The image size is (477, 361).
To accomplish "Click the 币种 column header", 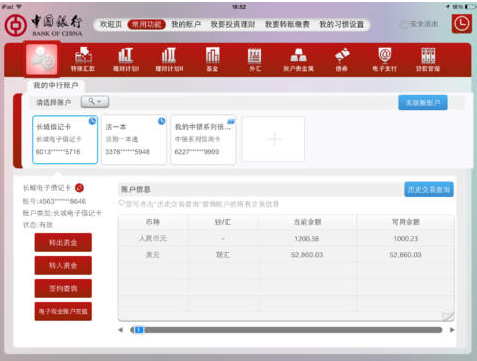I will coord(153,222).
